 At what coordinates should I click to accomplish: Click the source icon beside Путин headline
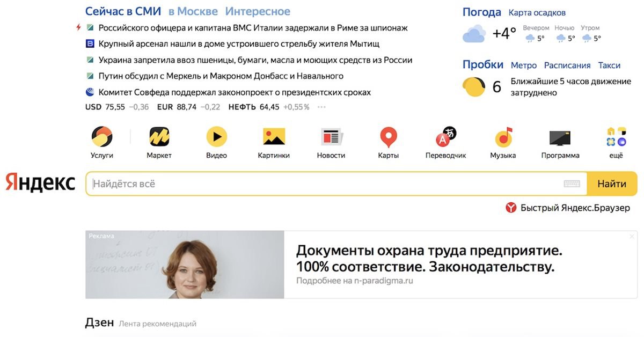90,76
